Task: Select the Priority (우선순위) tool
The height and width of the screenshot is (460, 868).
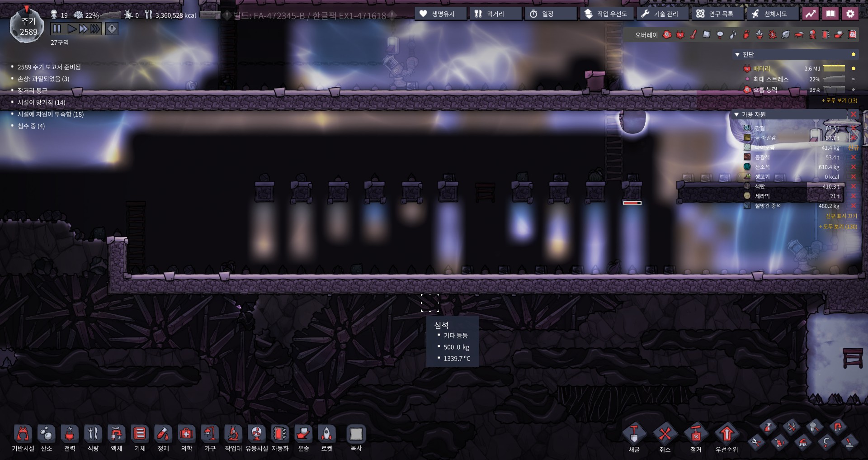Action: click(726, 438)
